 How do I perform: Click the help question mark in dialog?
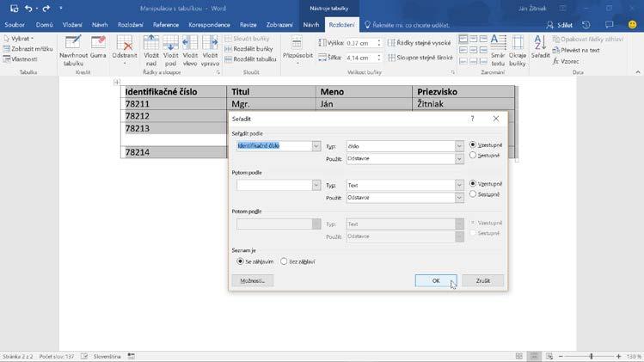tap(473, 119)
